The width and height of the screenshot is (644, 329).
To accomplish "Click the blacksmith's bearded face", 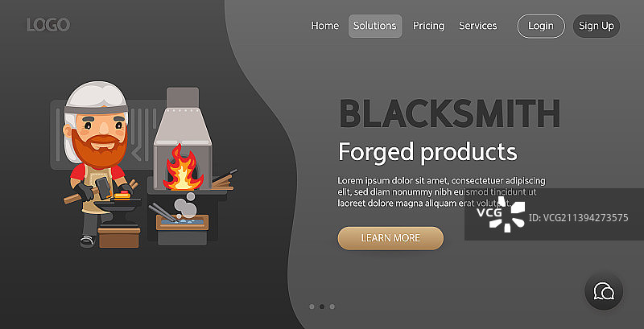I will (x=100, y=134).
